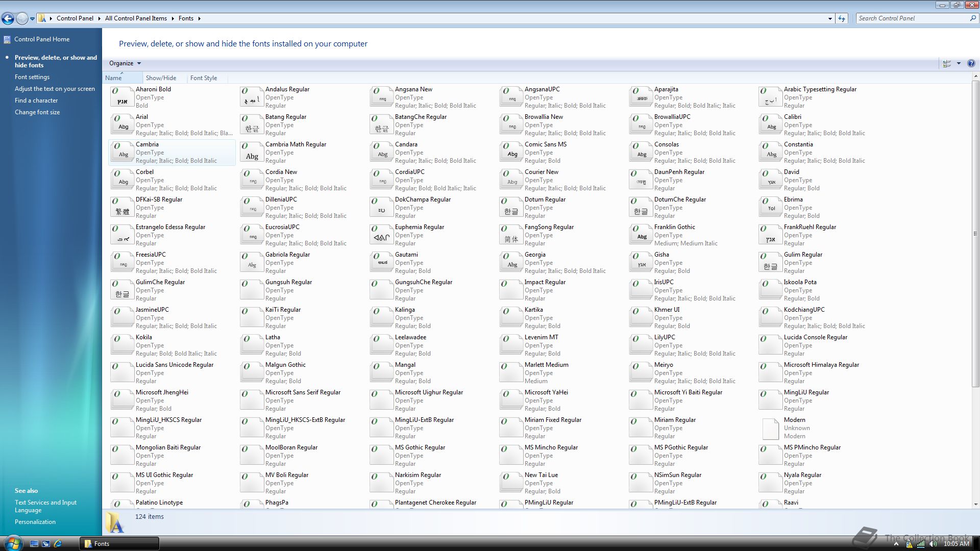This screenshot has width=980, height=551.
Task: Select the Ebrima font icon
Action: point(770,207)
